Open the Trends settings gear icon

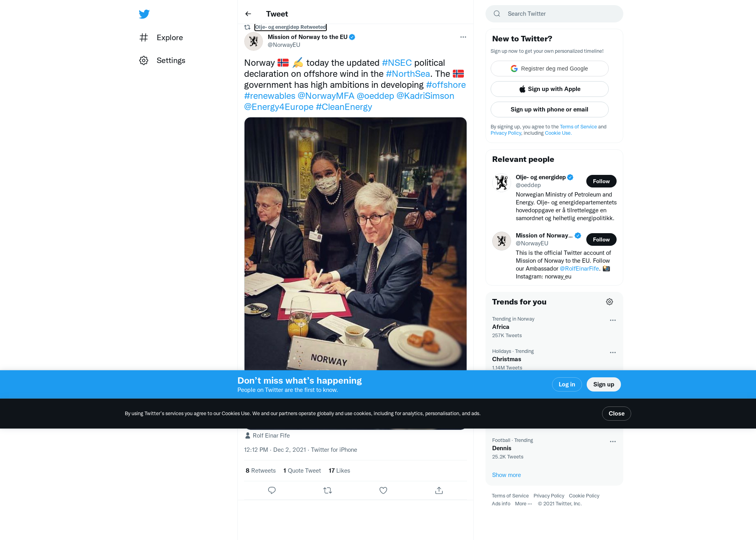610,302
